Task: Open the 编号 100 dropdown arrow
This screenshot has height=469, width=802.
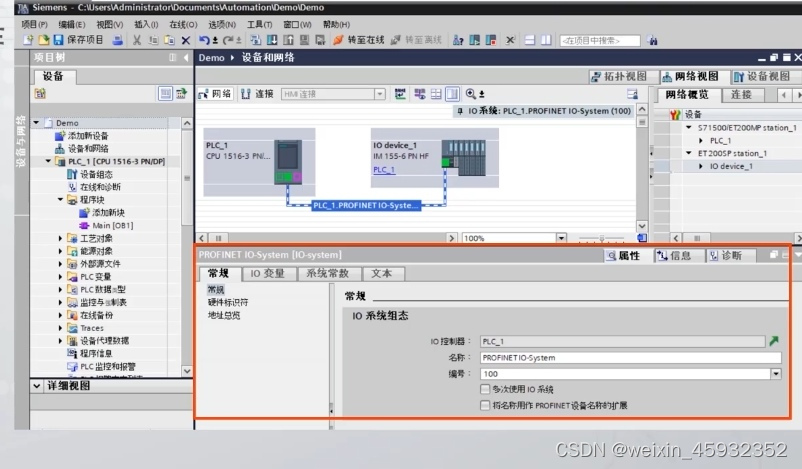Action: (x=776, y=374)
